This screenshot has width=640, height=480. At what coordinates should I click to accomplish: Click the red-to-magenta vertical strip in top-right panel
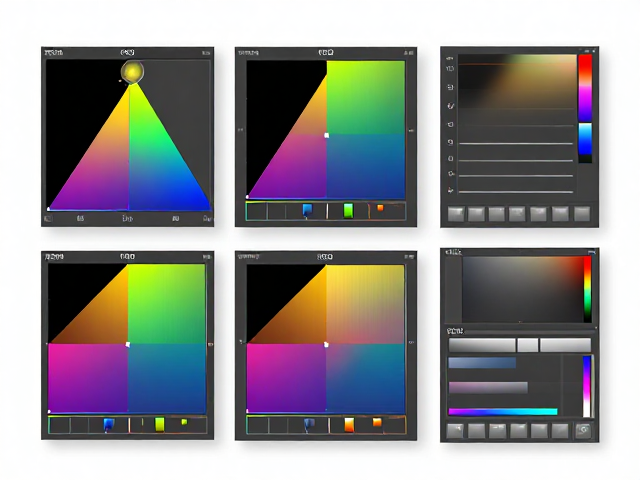585,88
